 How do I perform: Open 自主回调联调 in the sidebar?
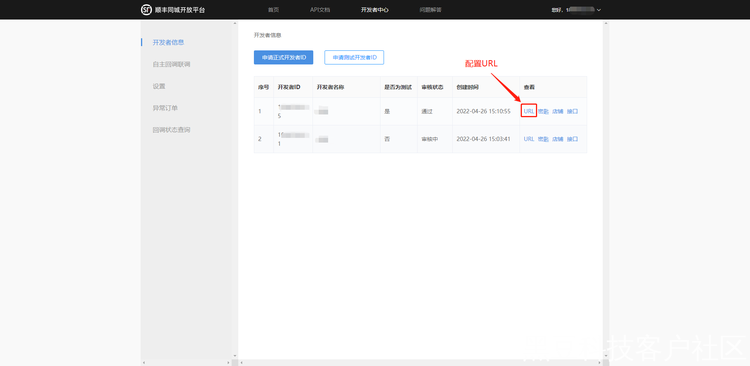tap(171, 64)
